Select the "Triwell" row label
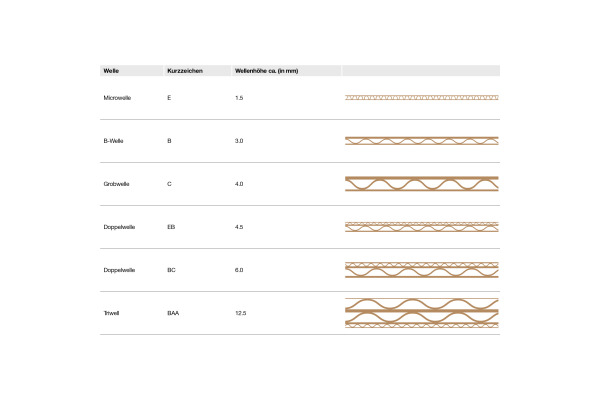 [111, 313]
